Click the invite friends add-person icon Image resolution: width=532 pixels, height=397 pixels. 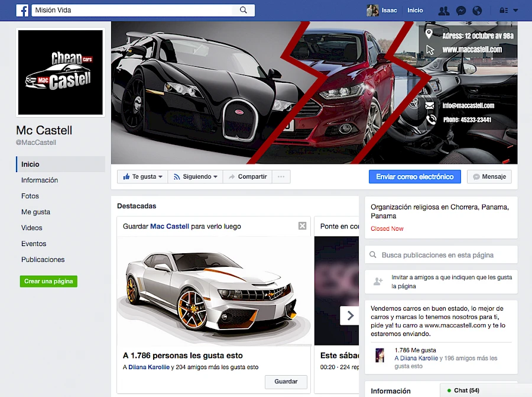[x=378, y=282]
